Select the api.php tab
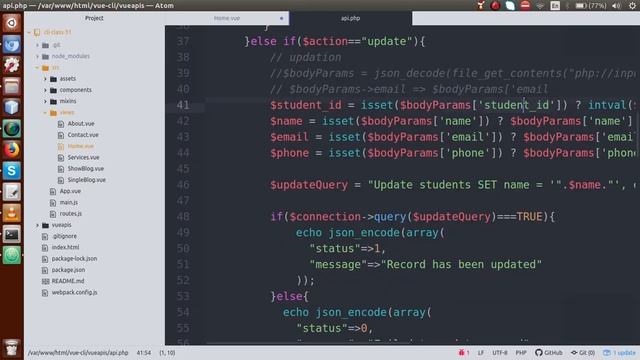Image resolution: width=640 pixels, height=360 pixels. [x=350, y=18]
